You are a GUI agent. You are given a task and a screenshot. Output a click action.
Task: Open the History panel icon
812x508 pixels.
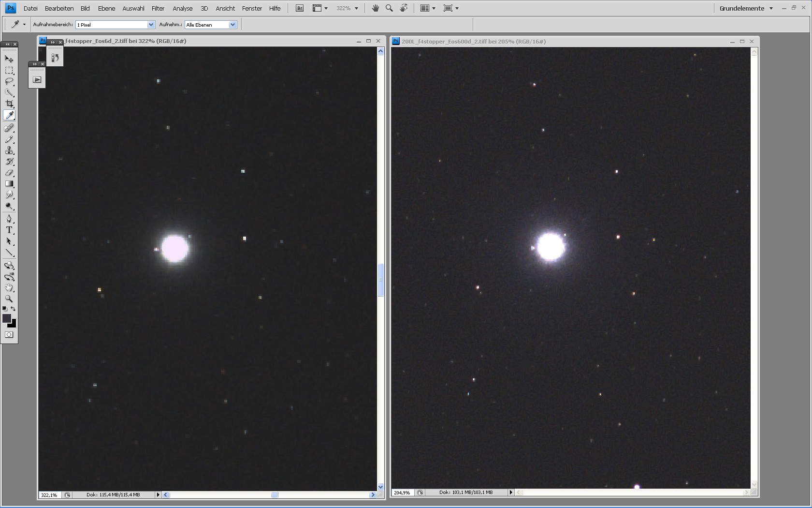[x=55, y=58]
